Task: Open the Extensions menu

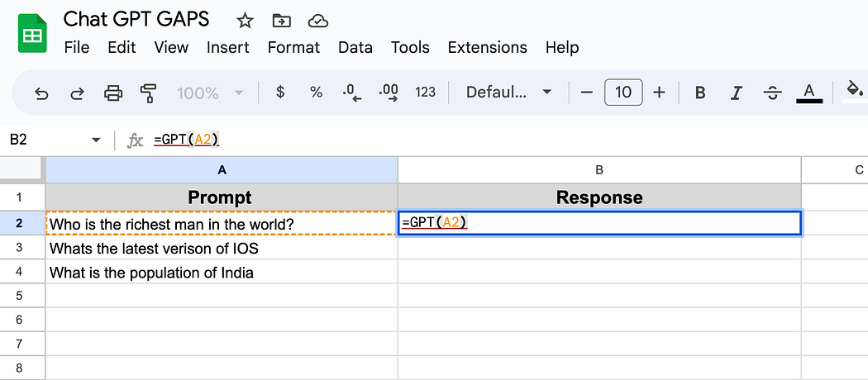Action: tap(487, 48)
